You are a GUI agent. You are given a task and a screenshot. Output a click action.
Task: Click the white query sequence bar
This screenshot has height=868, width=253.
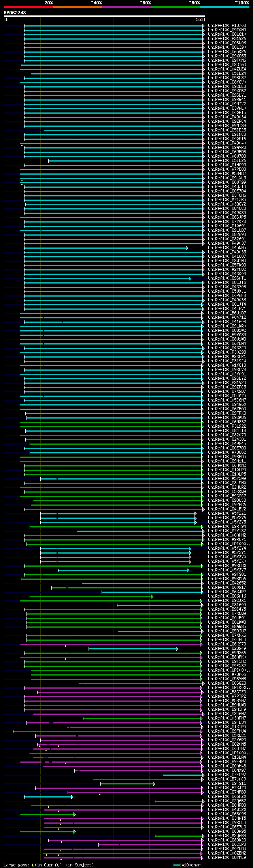104,16
